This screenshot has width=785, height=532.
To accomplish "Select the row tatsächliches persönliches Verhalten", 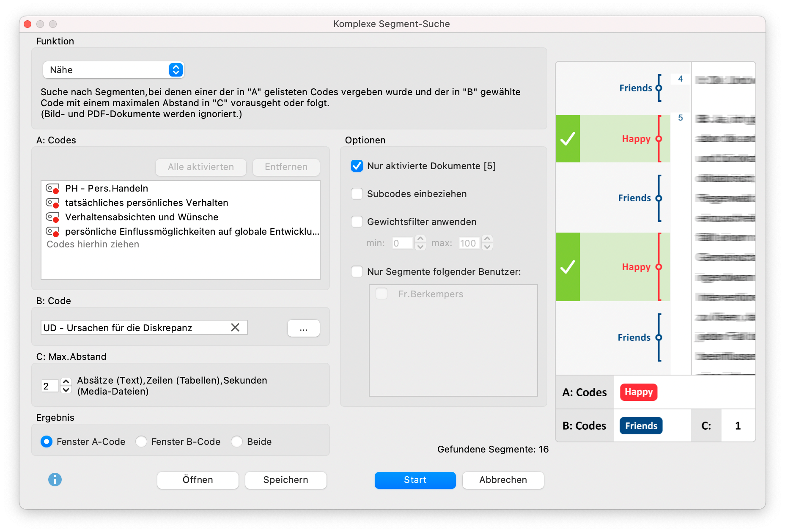I will coord(181,203).
